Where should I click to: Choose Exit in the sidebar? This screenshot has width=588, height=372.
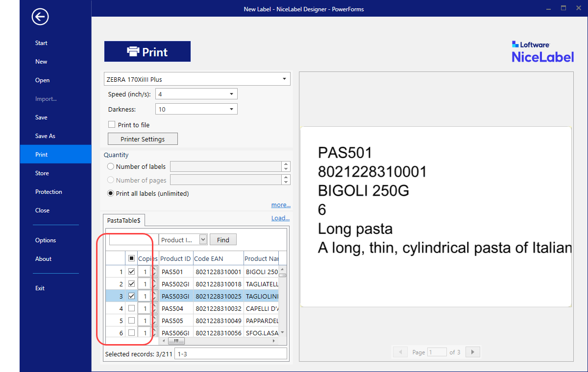40,288
